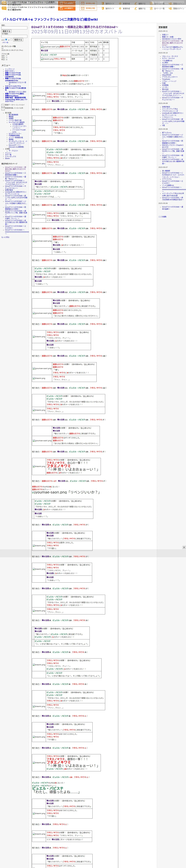
Task: Open Connecting With you バトルロイヤル！ link
Action: click(x=16, y=100)
